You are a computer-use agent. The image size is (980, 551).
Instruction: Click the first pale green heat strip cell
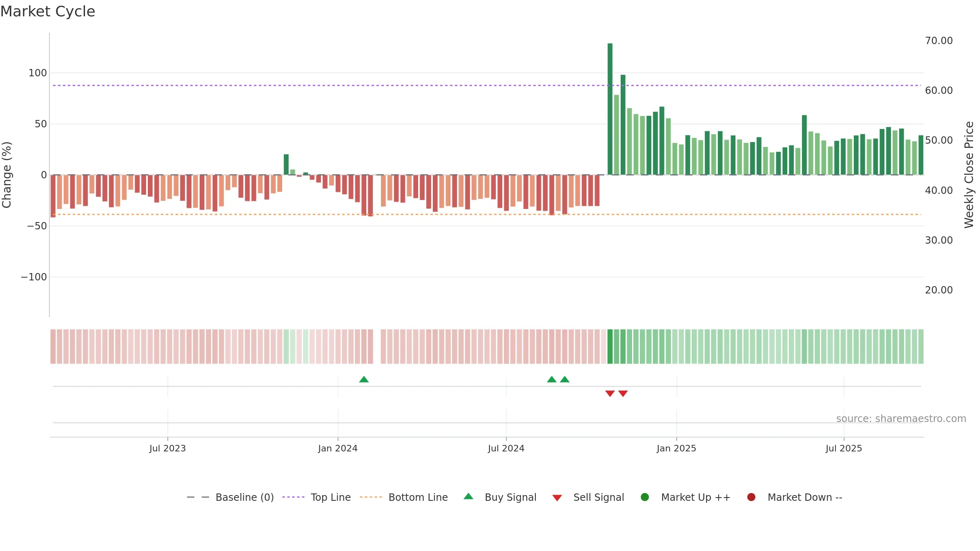pyautogui.click(x=286, y=347)
